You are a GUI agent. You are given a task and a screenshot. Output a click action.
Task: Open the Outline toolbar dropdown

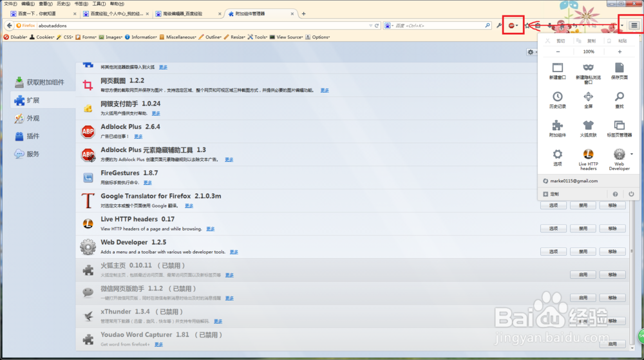tap(211, 37)
